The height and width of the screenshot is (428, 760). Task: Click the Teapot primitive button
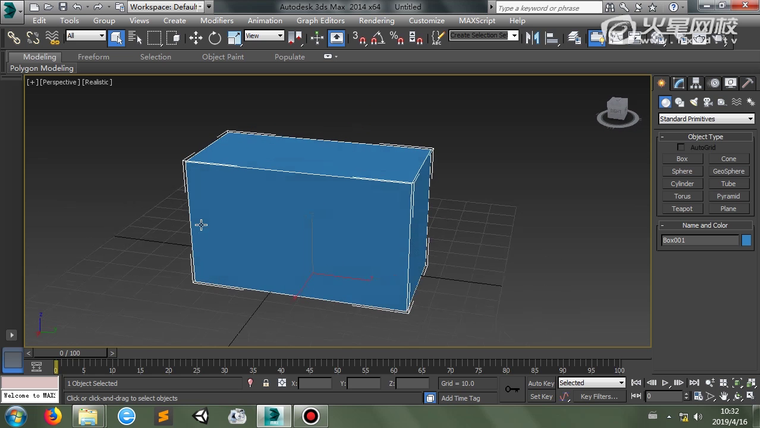pyautogui.click(x=682, y=209)
